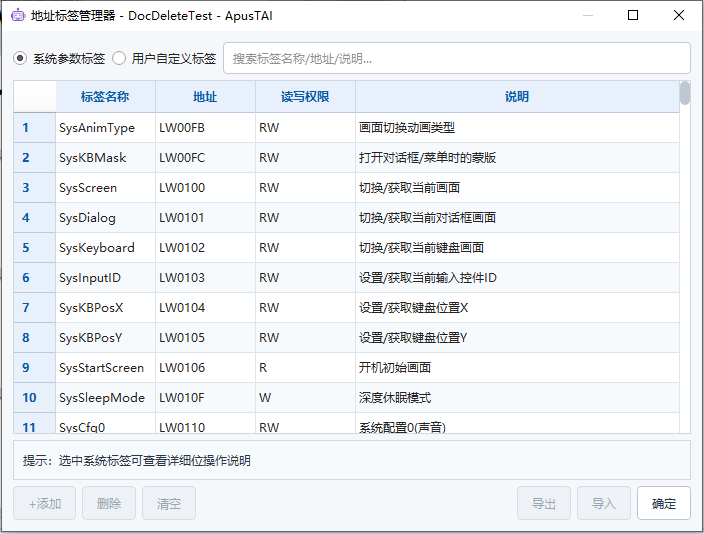This screenshot has height=534, width=704.
Task: Click the SysKeyboard tag name cell
Action: 106,247
